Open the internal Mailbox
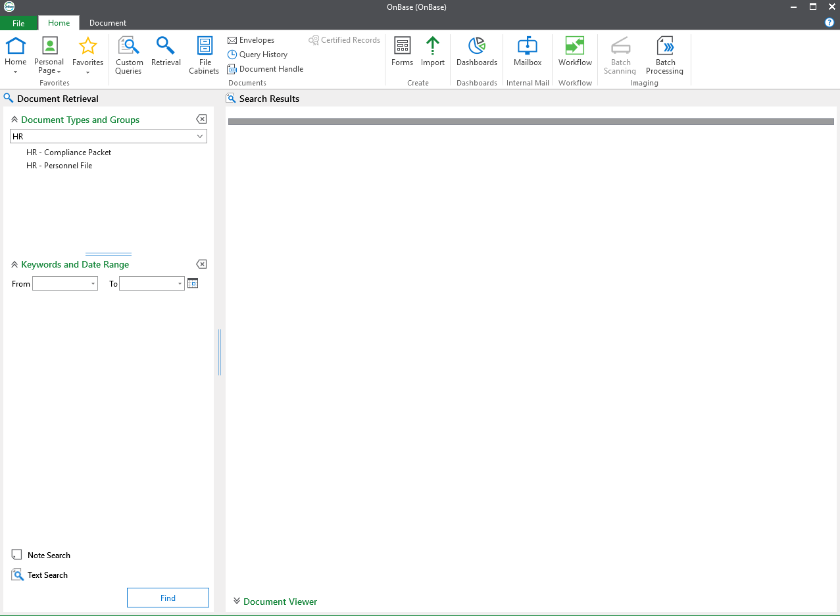Viewport: 840px width, 616px height. tap(528, 52)
